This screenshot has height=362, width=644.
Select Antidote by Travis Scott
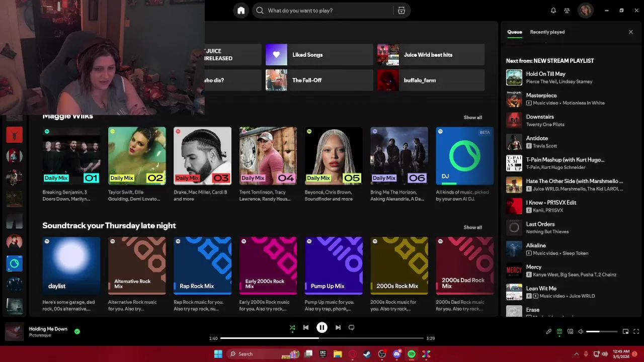pyautogui.click(x=571, y=142)
